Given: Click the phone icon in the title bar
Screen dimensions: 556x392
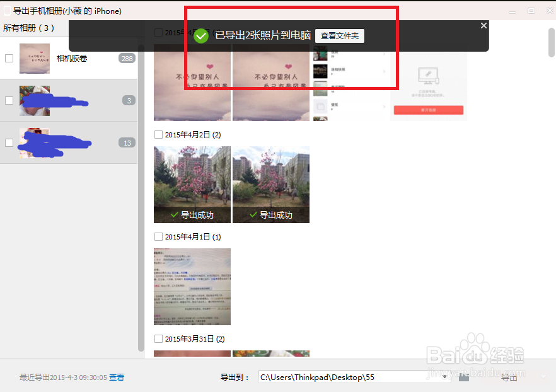Looking at the screenshot, I should click(7, 11).
